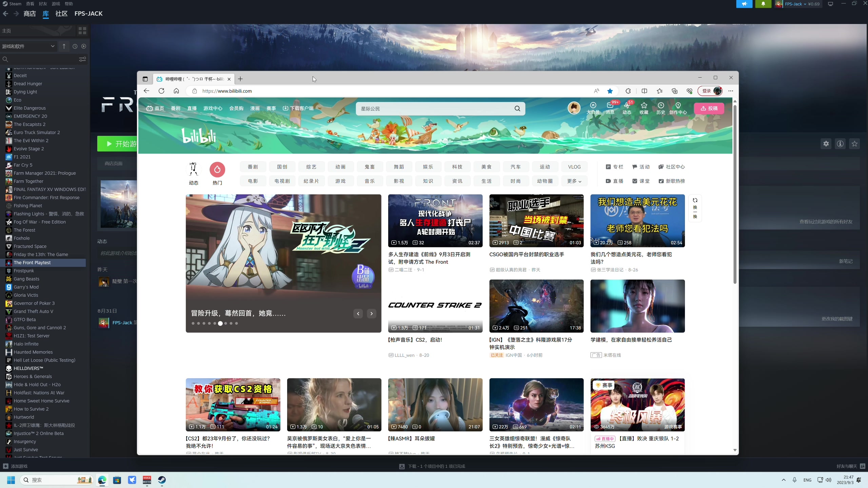Click the Edge refresh page icon
Image resolution: width=868 pixels, height=488 pixels.
pos(161,91)
